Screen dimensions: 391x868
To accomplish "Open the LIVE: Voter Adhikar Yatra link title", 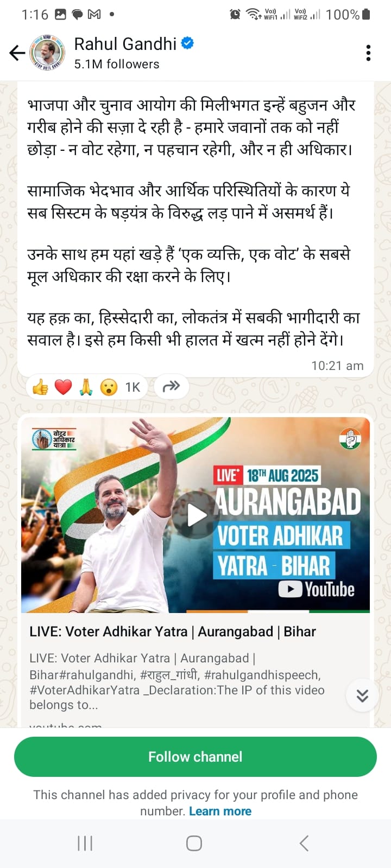I will tap(173, 631).
